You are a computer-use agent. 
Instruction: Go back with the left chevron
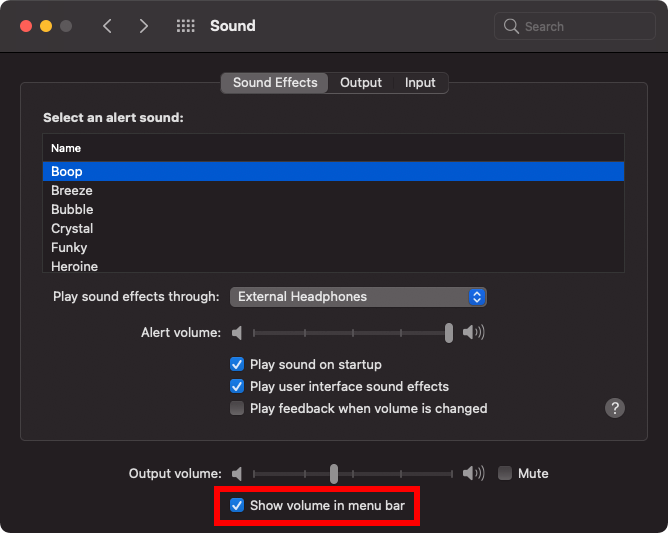click(x=107, y=26)
